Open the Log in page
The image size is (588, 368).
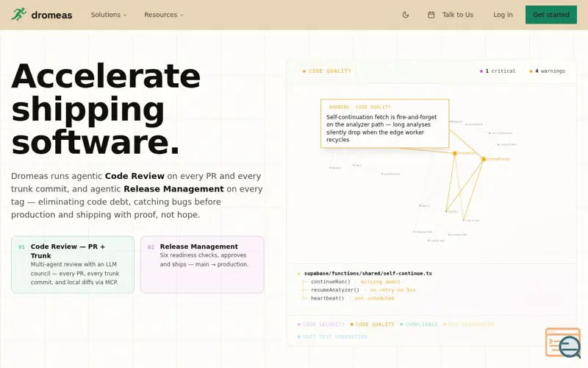(503, 15)
